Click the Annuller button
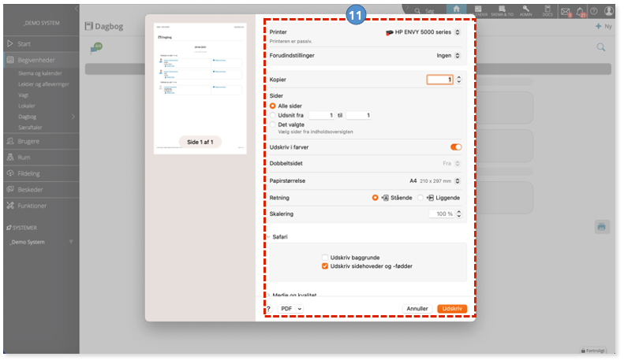Viewport: 624px width, 364px height. tap(417, 309)
